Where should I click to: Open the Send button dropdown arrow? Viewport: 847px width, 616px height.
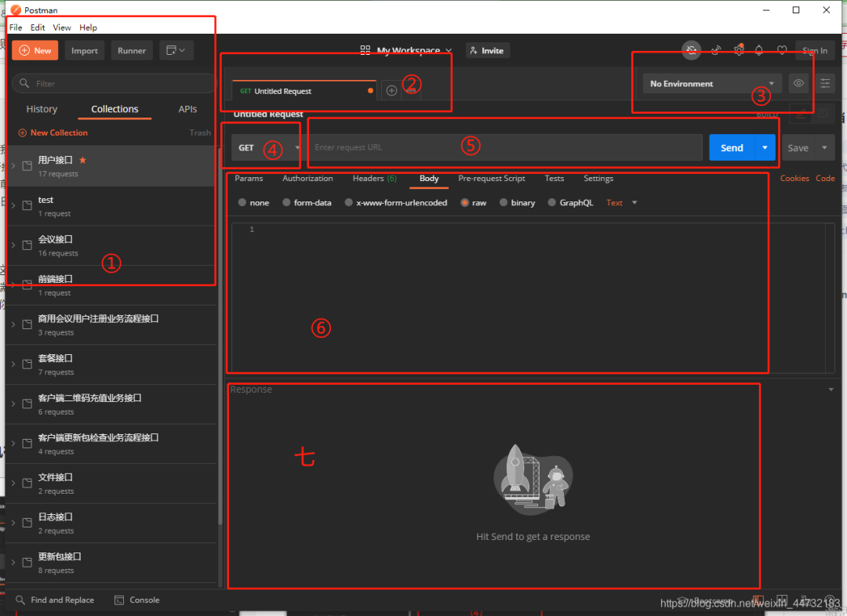pyautogui.click(x=765, y=147)
